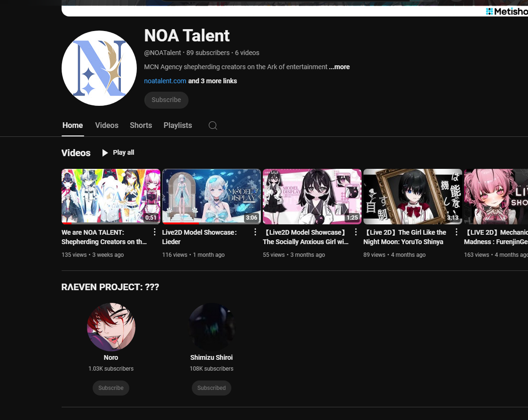Click the Play all text label

click(x=124, y=152)
